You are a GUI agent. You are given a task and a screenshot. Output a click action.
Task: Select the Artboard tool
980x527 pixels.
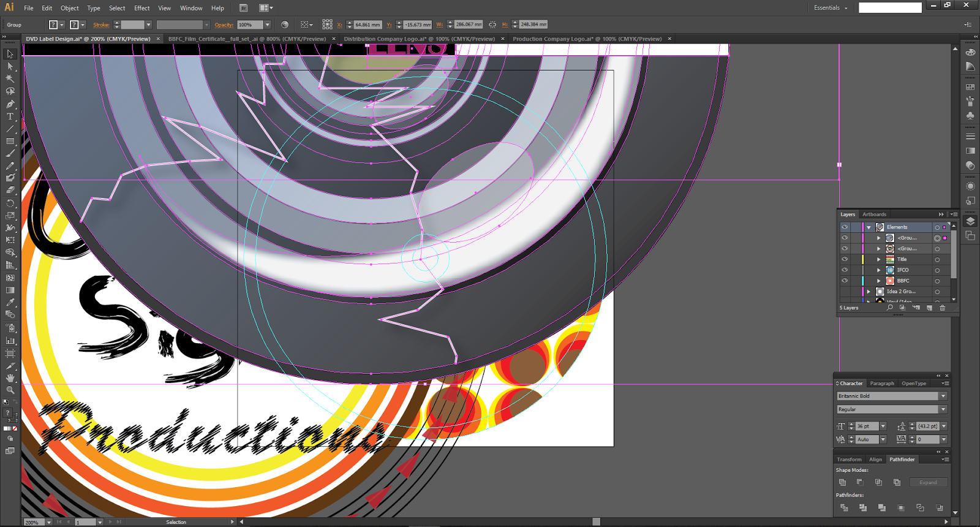[x=10, y=353]
